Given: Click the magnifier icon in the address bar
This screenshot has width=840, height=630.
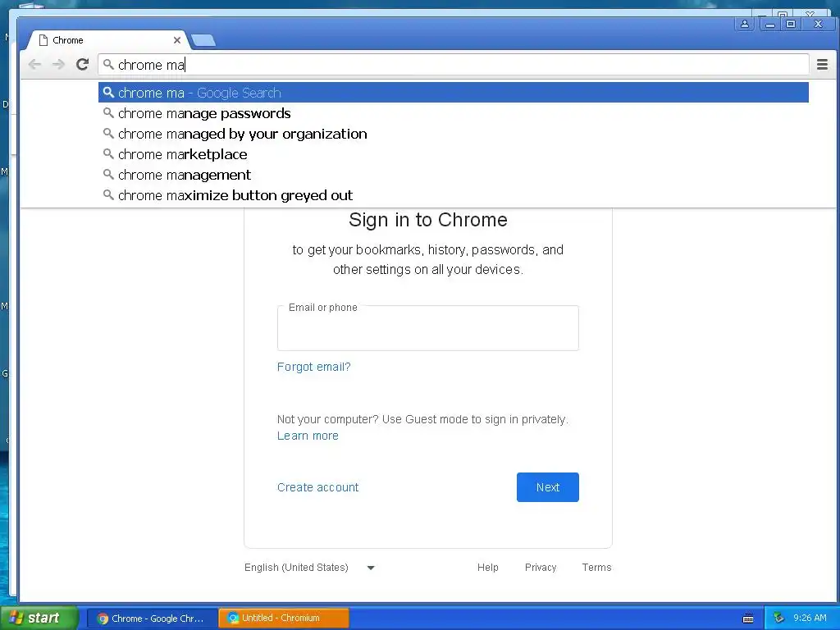Looking at the screenshot, I should 108,65.
